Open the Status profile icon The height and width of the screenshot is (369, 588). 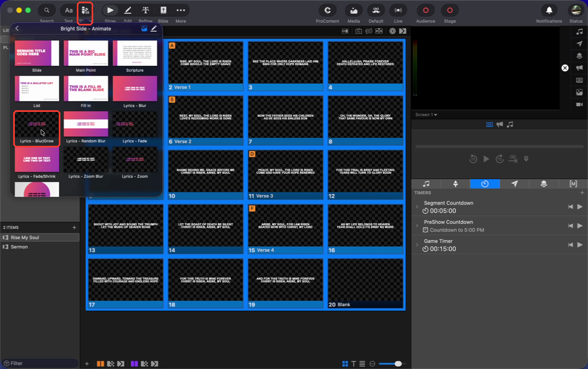coord(576,11)
